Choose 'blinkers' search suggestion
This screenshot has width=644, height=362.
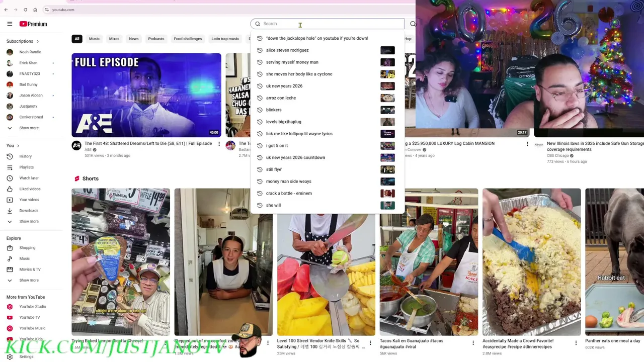[327, 110]
